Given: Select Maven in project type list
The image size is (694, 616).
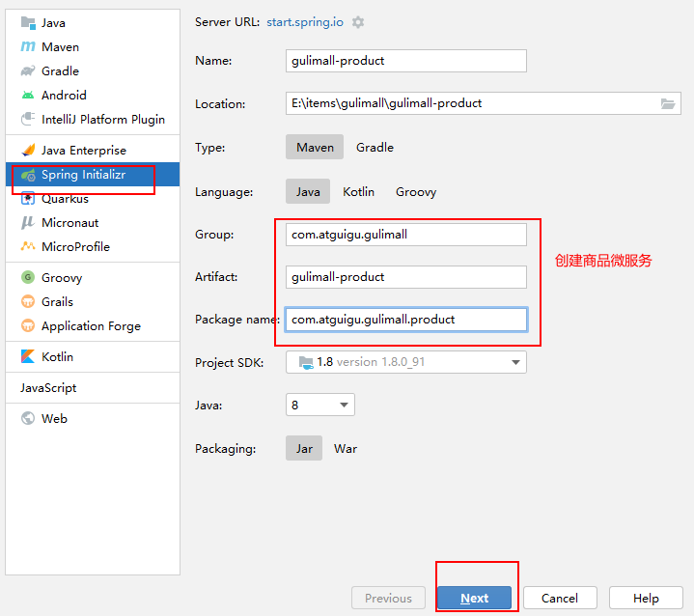Looking at the screenshot, I should (x=93, y=46).
